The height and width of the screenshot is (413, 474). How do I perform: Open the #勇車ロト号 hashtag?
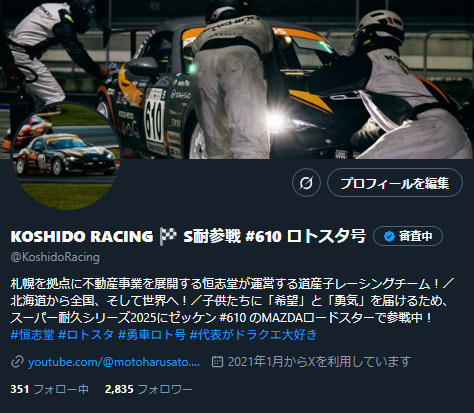[x=152, y=335]
